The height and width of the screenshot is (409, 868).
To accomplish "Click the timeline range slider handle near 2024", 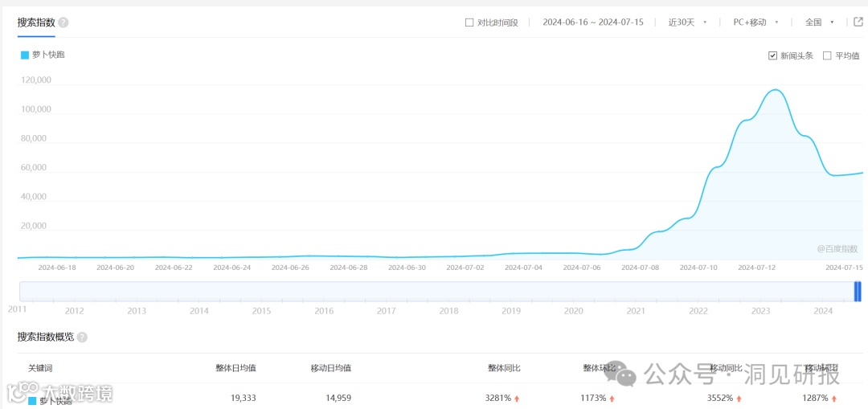I will coord(858,291).
